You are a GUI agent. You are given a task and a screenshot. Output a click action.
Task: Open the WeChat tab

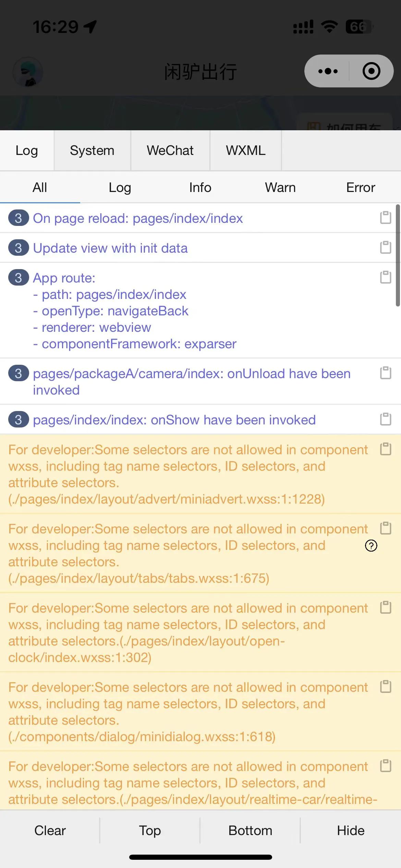[x=170, y=150]
